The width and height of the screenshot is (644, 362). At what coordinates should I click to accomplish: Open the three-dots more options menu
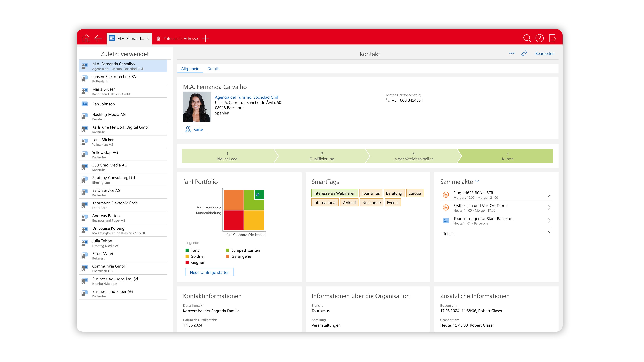(x=512, y=53)
